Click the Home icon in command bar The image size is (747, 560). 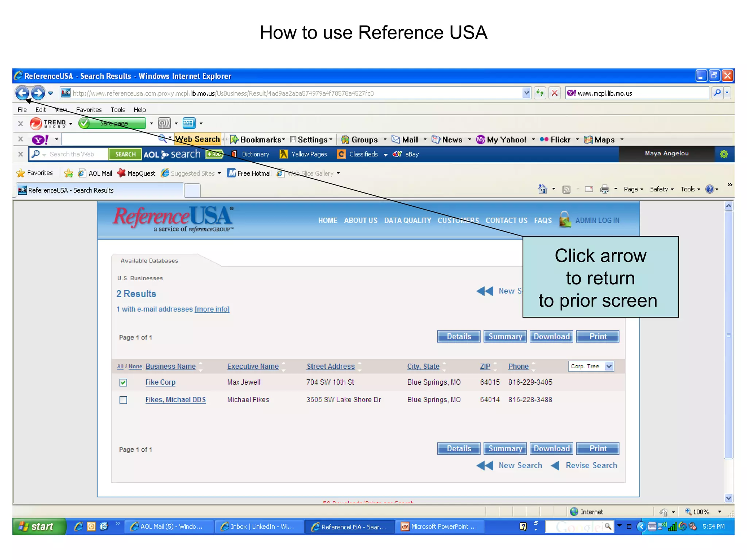tap(543, 189)
